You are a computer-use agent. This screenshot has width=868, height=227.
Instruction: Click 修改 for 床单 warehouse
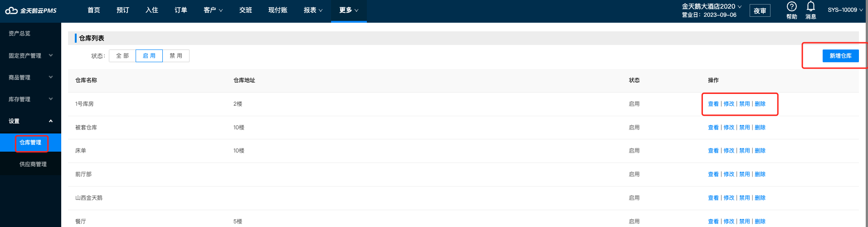[x=729, y=151]
